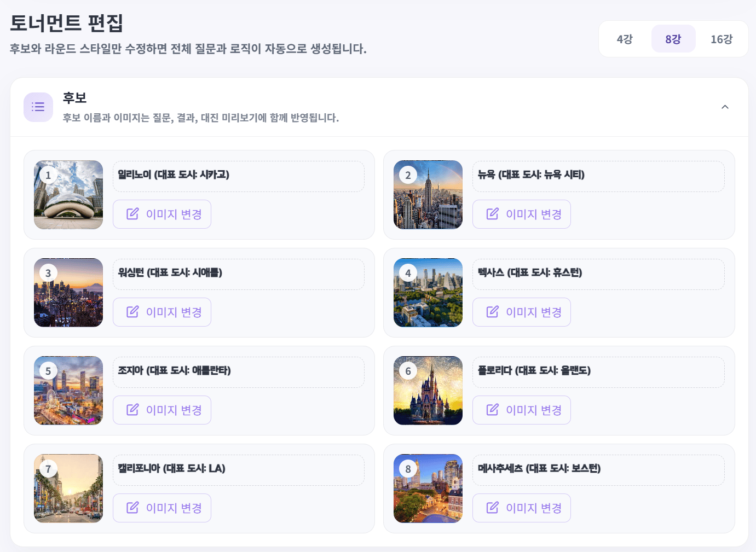Open the Atlanta skyline thumbnail for candidate 5

[68, 391]
